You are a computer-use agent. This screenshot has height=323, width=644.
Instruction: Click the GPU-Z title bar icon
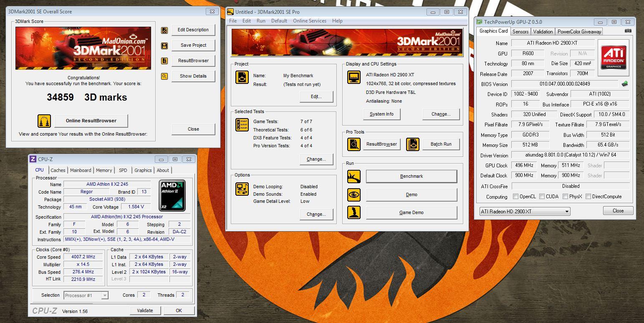coord(480,22)
